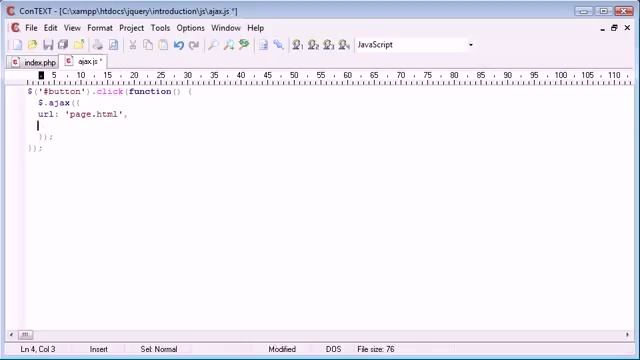The image size is (640, 360).
Task: Open the View menu
Action: point(72,28)
